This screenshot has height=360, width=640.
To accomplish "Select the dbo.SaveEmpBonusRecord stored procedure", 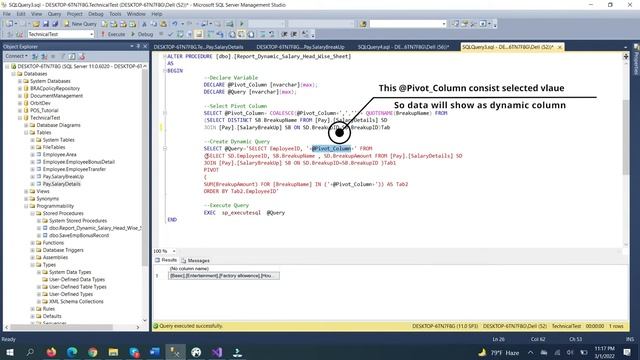I will click(x=79, y=236).
